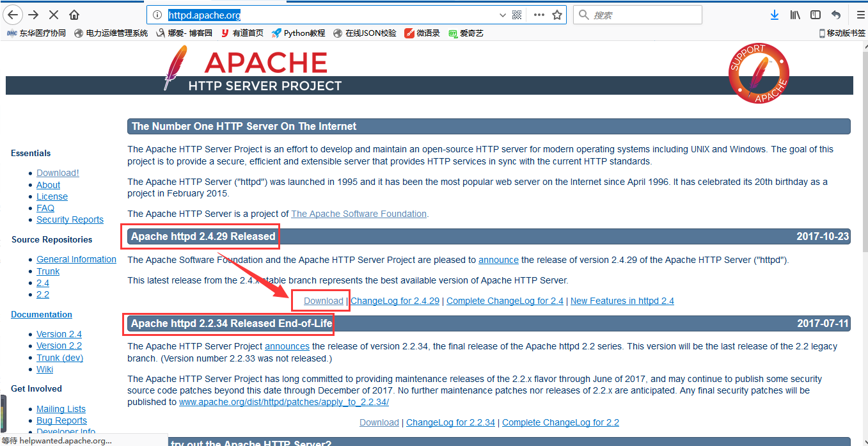
Task: Open General Information under Source Repositories
Action: pyautogui.click(x=76, y=259)
